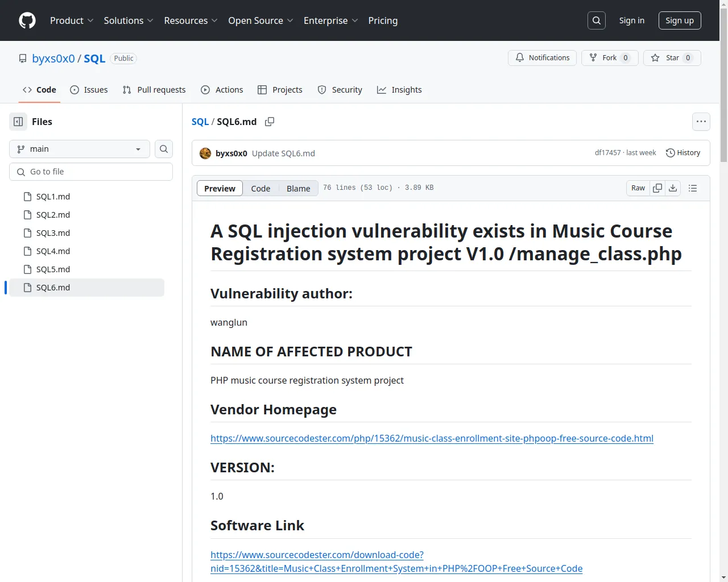The height and width of the screenshot is (582, 728).
Task: Expand the Solutions menu
Action: click(129, 20)
